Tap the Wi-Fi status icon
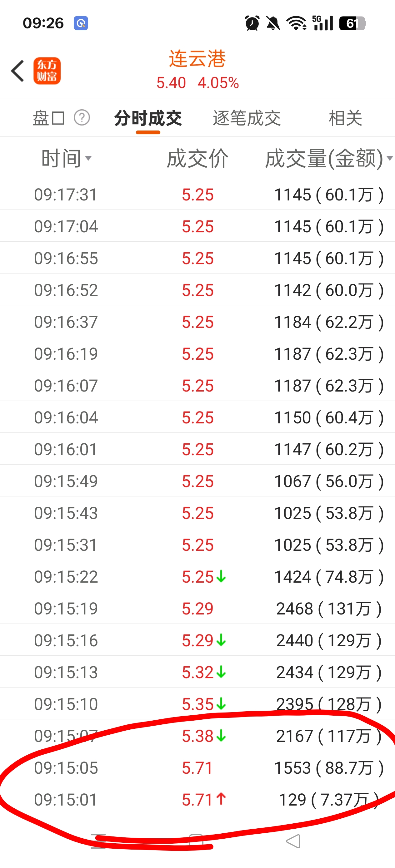 296,23
